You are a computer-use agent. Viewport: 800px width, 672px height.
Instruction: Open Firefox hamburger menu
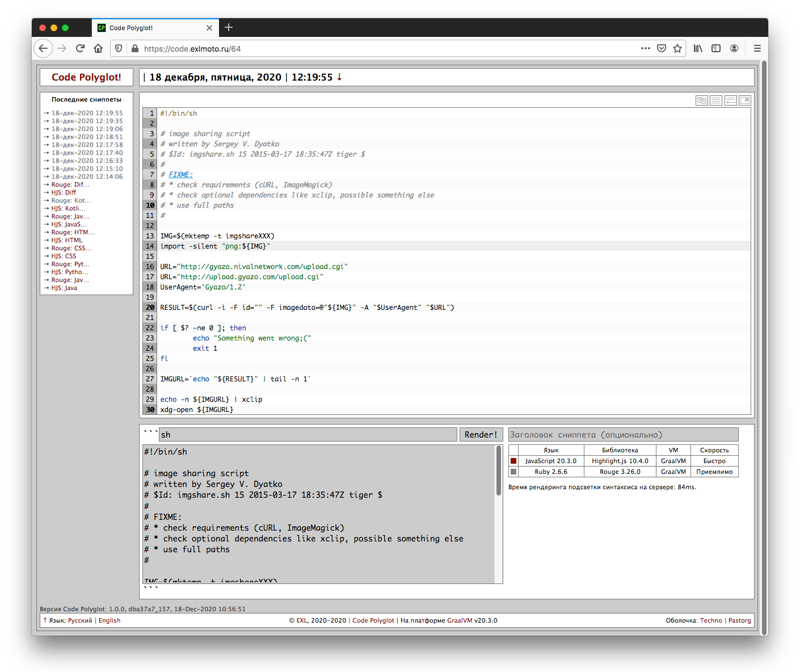point(757,48)
